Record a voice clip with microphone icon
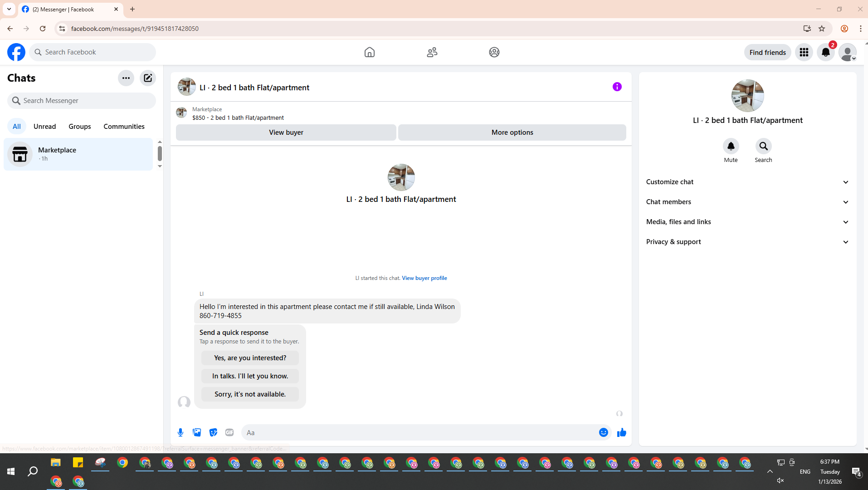Image resolution: width=868 pixels, height=490 pixels. click(x=180, y=432)
